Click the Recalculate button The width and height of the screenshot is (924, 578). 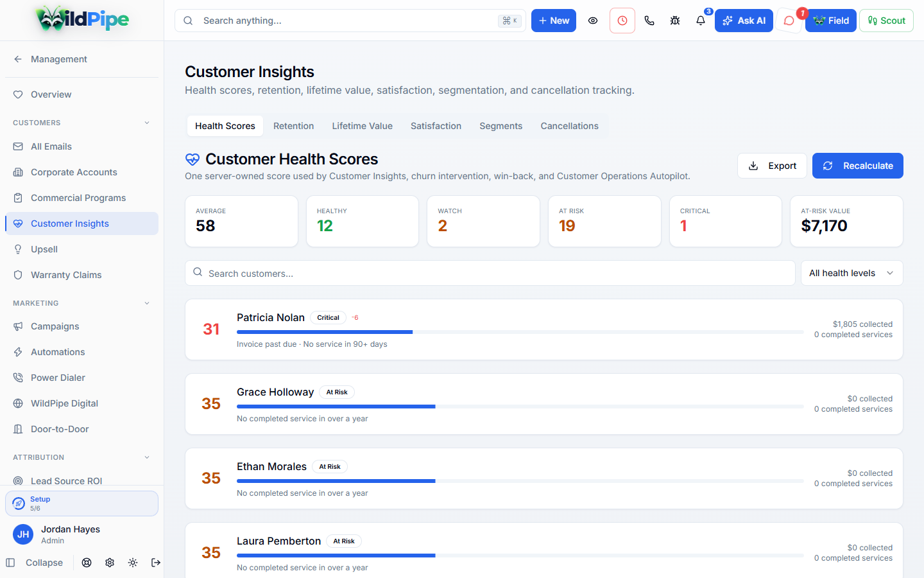[858, 166]
